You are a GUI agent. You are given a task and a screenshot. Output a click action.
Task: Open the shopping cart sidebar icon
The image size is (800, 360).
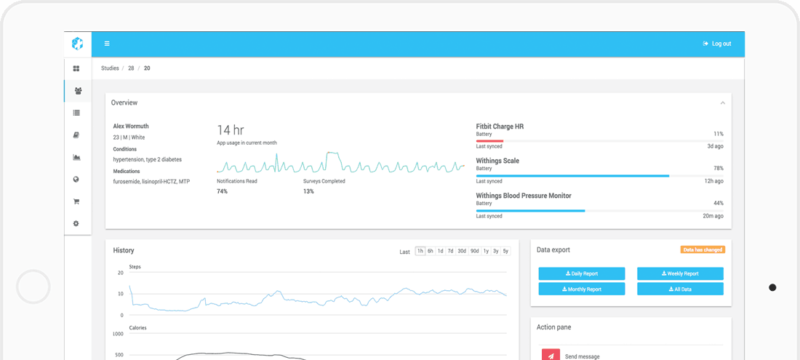click(77, 201)
